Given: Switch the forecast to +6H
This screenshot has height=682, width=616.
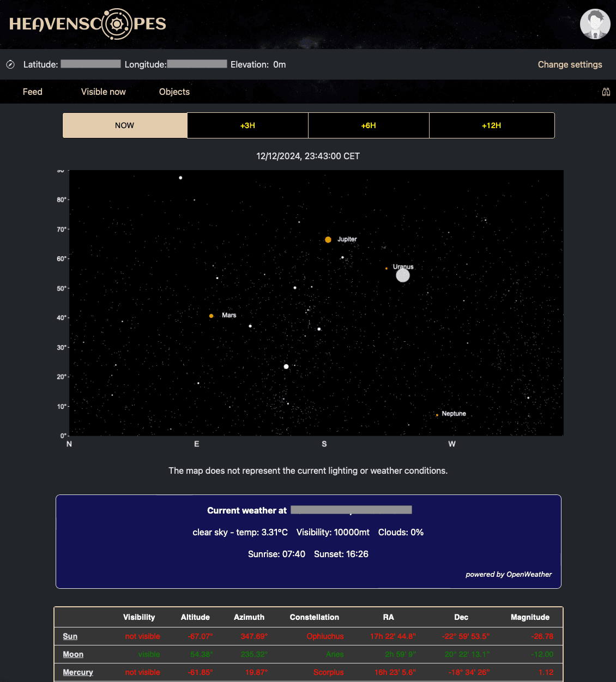Looking at the screenshot, I should 369,125.
